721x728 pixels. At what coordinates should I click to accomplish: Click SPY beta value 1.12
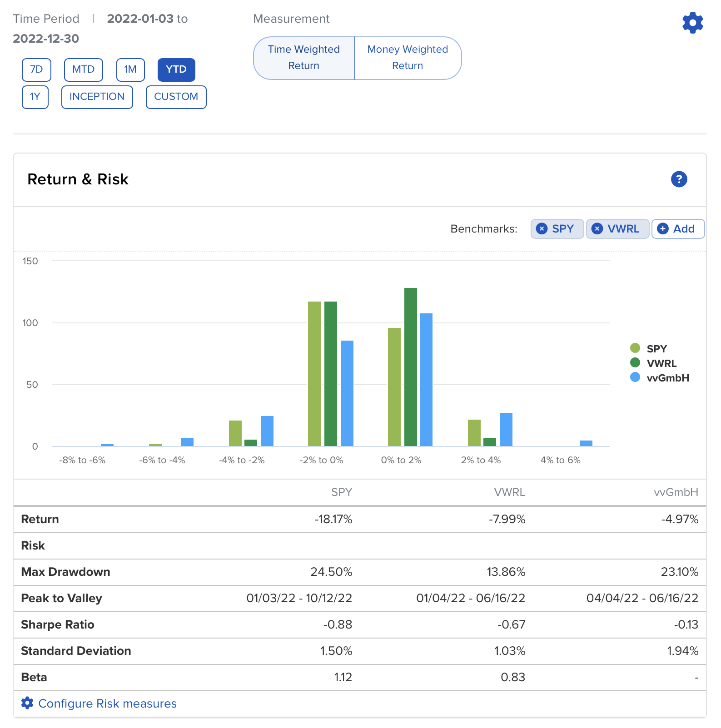click(343, 677)
